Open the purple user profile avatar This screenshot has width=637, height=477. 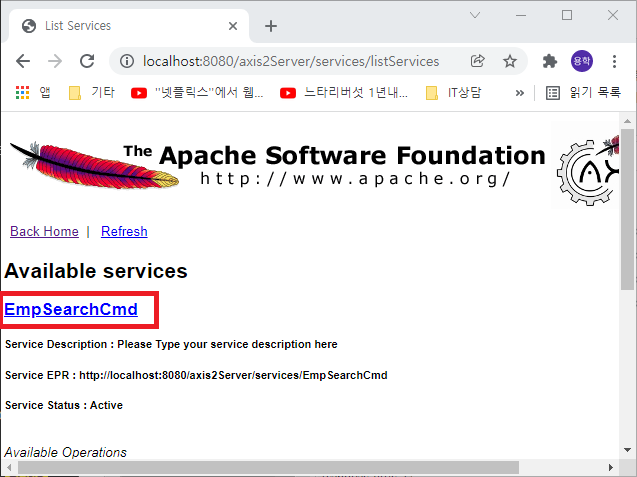point(582,61)
